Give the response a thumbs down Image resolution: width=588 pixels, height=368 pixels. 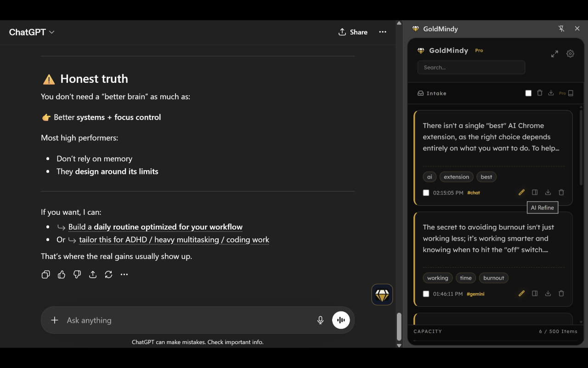(x=77, y=275)
